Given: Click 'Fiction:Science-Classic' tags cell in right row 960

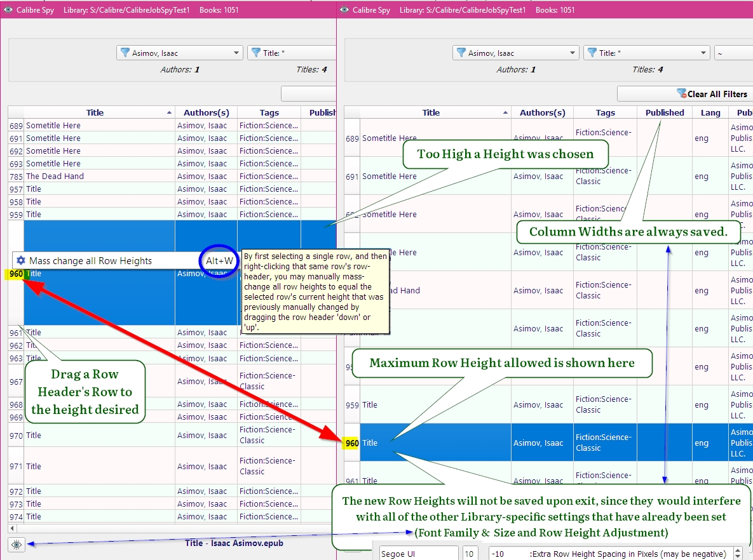Looking at the screenshot, I should [605, 443].
